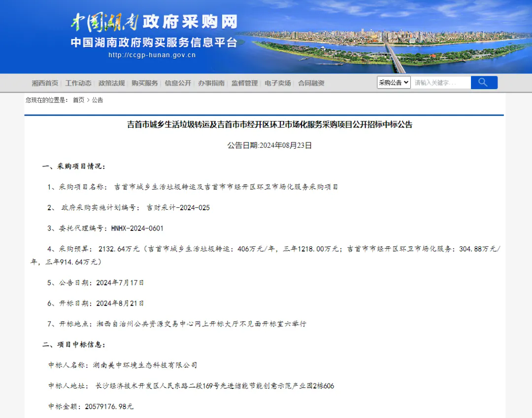532x418 pixels.
Task: Click the bold announcement title heading
Action: click(x=269, y=125)
